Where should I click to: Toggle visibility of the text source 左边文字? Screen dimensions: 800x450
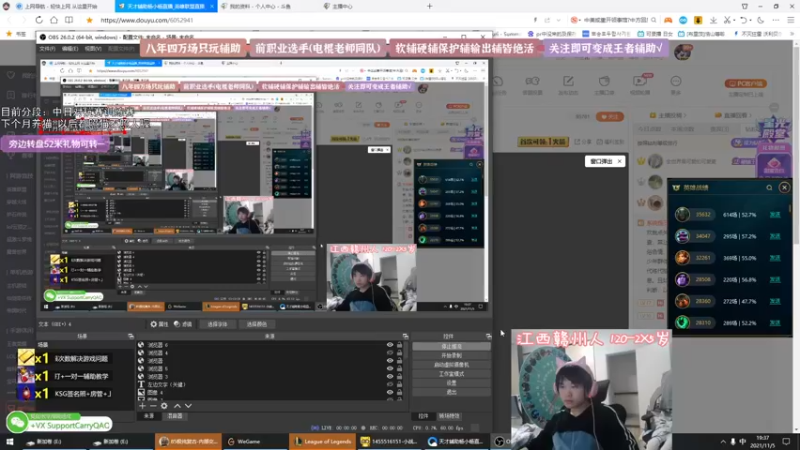[x=390, y=384]
